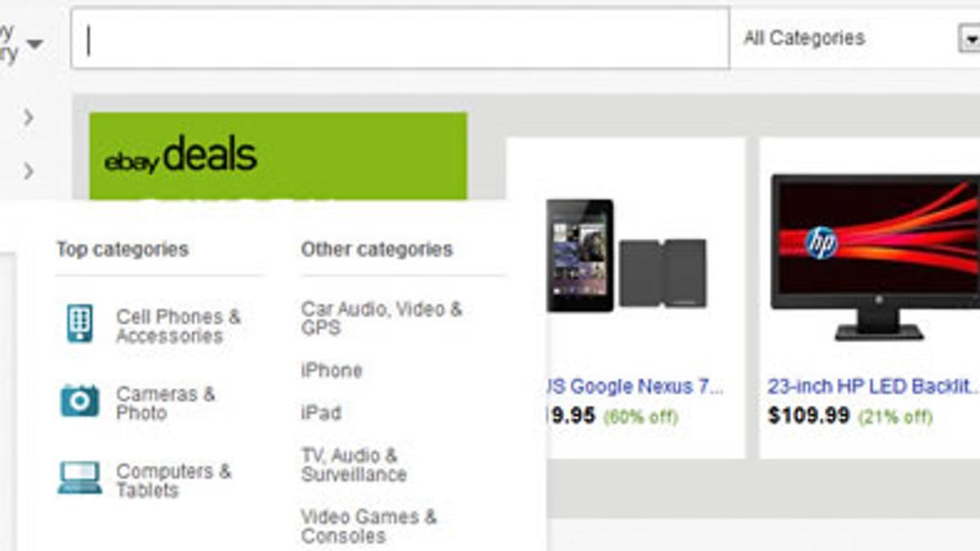Open Car Audio, Video & GPS category

coord(381,318)
